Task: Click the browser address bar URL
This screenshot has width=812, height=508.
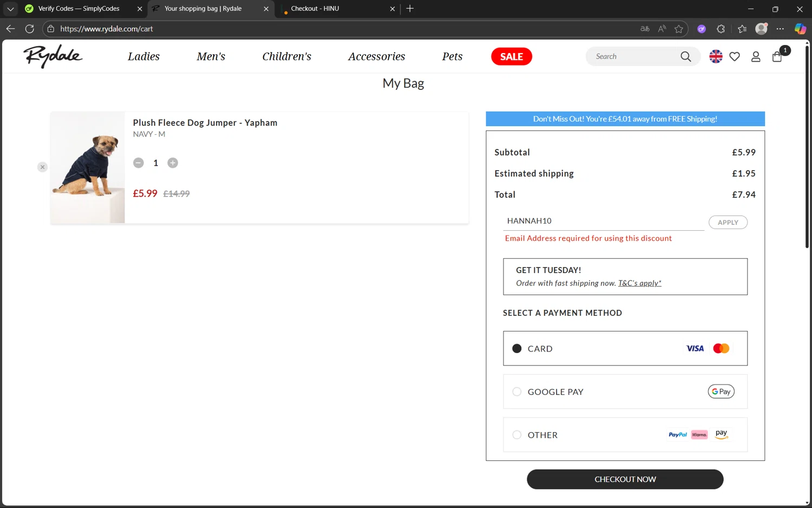Action: [x=107, y=29]
